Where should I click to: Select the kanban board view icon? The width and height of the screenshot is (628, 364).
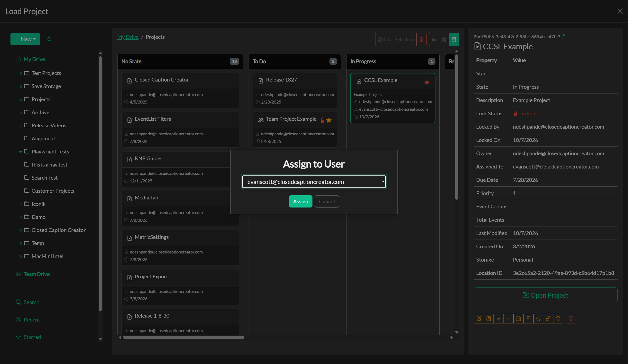point(454,39)
